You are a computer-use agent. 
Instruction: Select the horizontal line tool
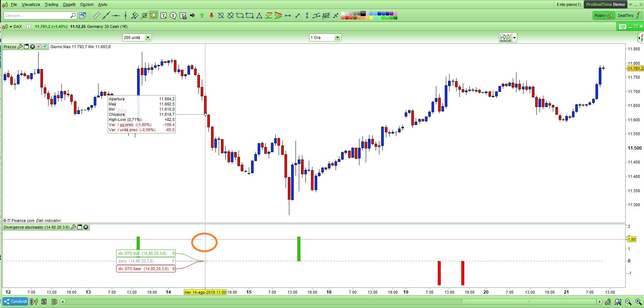(116, 15)
